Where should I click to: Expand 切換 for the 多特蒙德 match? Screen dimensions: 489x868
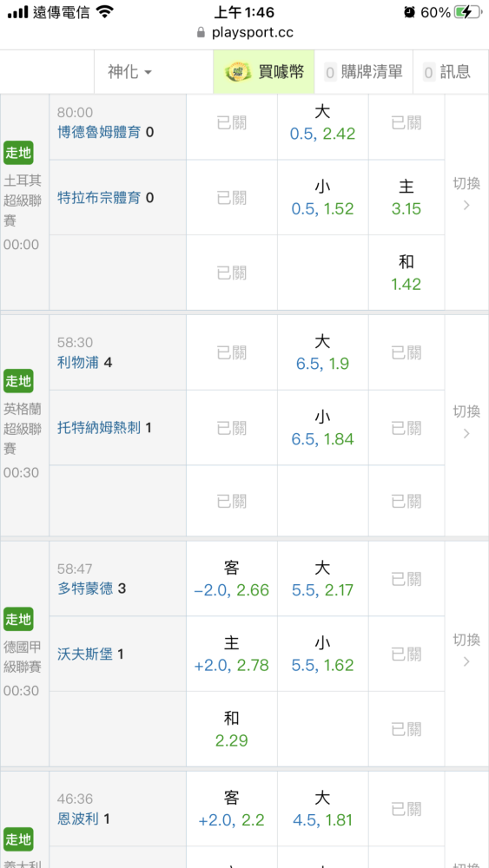click(466, 650)
